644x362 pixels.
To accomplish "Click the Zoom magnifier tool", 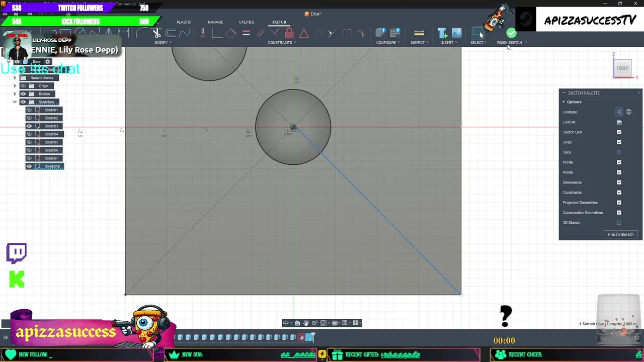I will coord(314,323).
